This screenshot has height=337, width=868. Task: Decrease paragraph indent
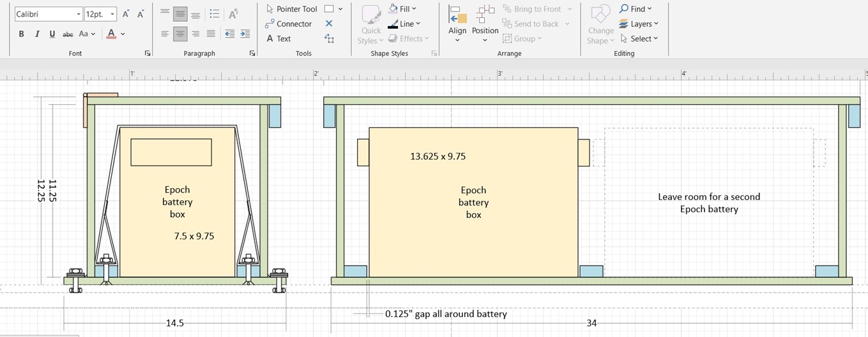(229, 34)
